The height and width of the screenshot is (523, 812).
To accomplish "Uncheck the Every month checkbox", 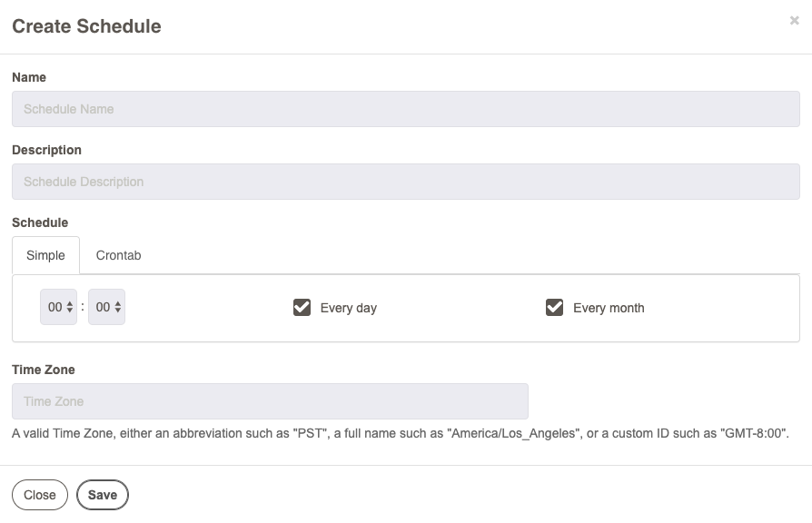I will (x=554, y=307).
